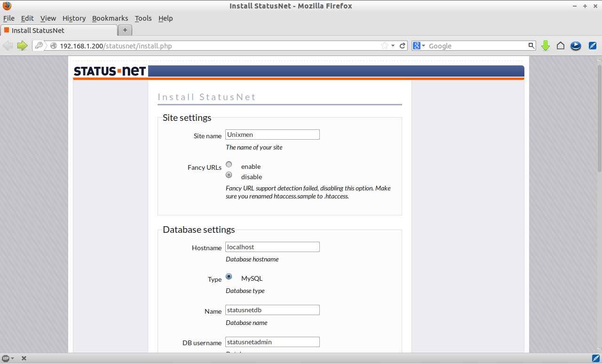Screen dimensions: 602x364
Task: Click the 'Install StatusNet' page heading
Action: coord(206,97)
